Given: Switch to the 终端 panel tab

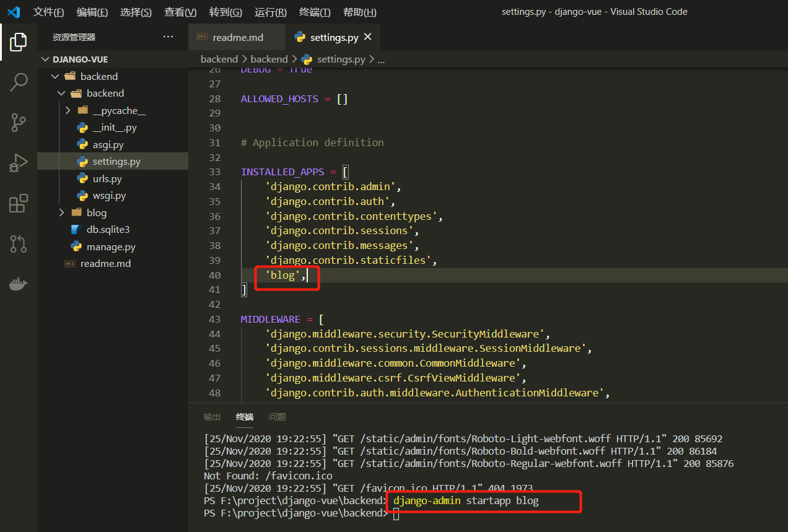Looking at the screenshot, I should (245, 417).
